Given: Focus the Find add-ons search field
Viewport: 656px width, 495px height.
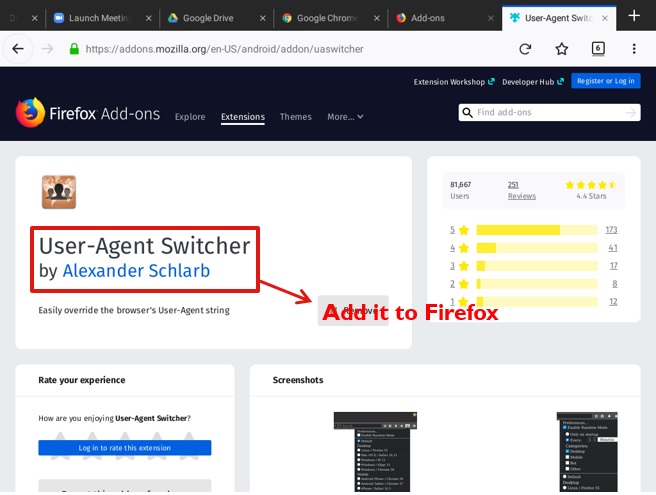Looking at the screenshot, I should (x=549, y=113).
